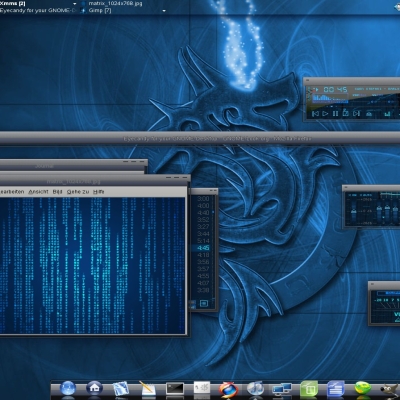Screen dimensions: 400x400
Task: Select Eyecandy for your GNOME window entry
Action: click(38, 11)
